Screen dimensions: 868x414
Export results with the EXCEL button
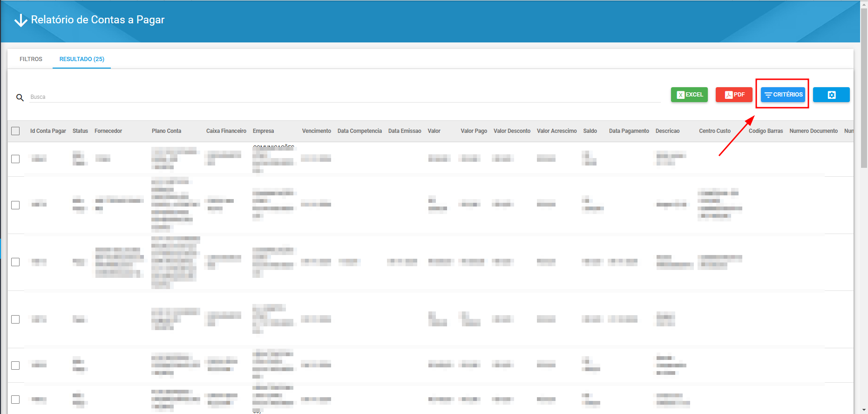coord(689,95)
